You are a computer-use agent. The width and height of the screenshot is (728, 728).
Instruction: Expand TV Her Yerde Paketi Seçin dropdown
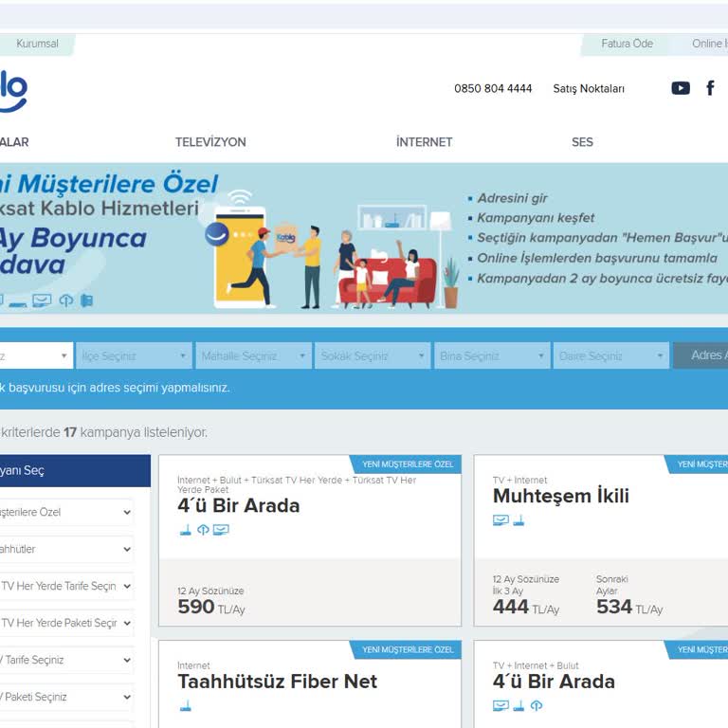66,623
